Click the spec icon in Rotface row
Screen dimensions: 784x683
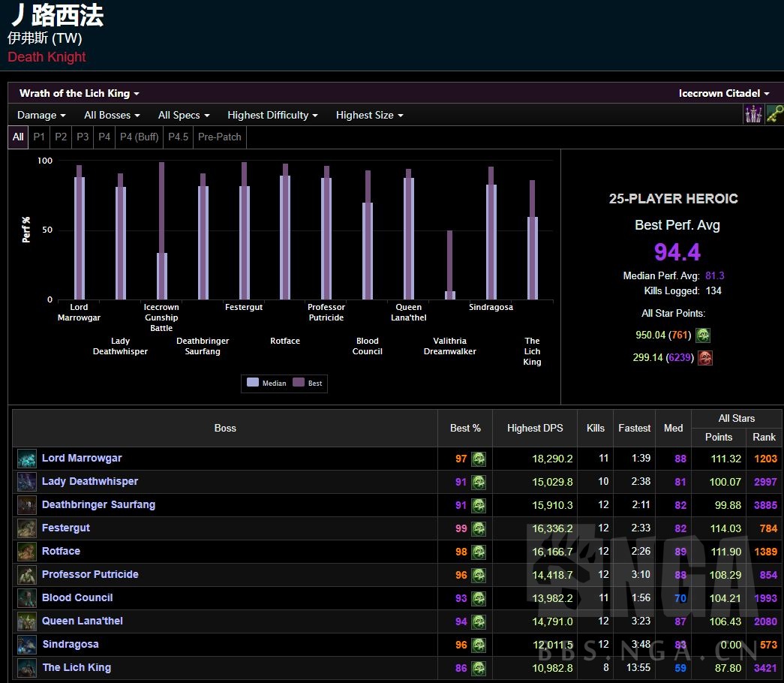(x=479, y=552)
